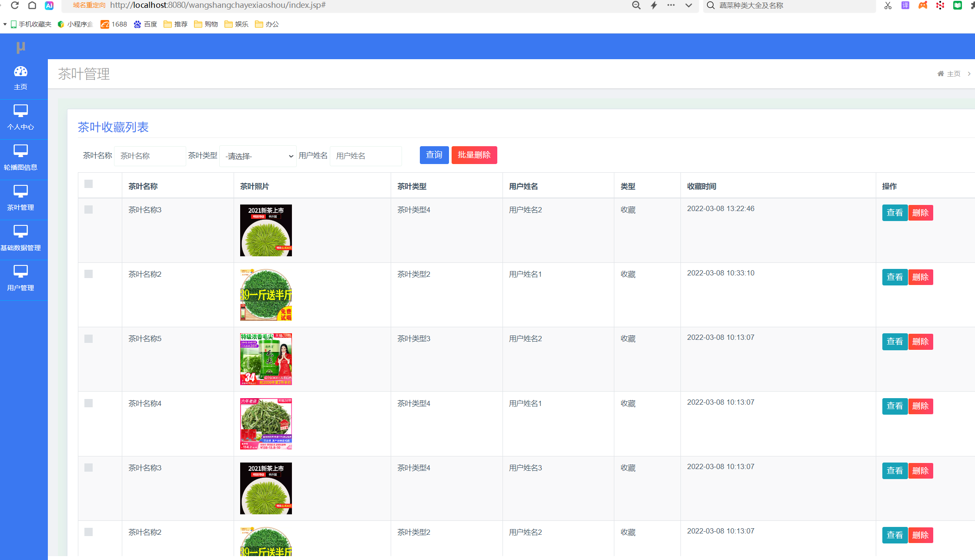Check the 茶叶名称5 row checkbox
The width and height of the screenshot is (975, 560).
(x=89, y=339)
